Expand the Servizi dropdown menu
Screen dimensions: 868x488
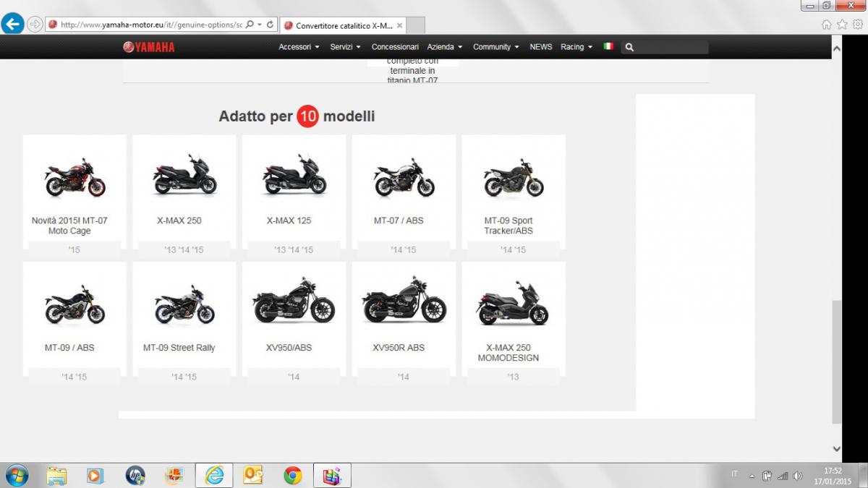[x=345, y=47]
